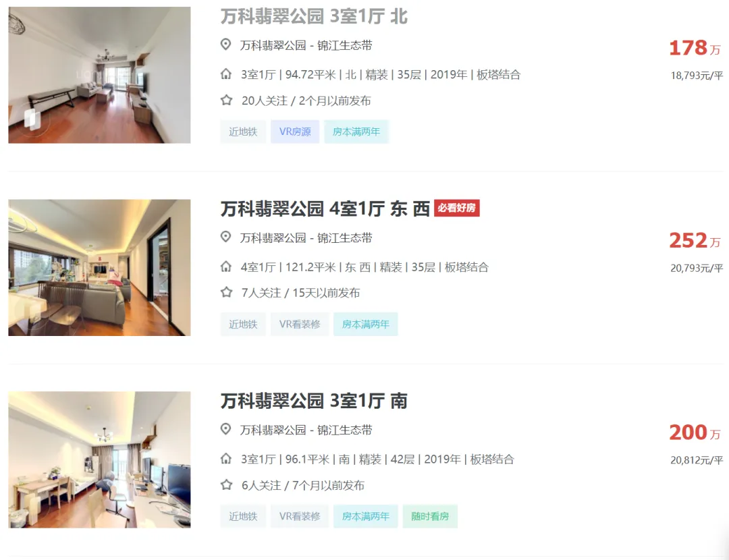The height and width of the screenshot is (560, 729).
Task: Open listing title 万科翡翠公园 4室1厅 东 西
Action: pyautogui.click(x=325, y=208)
